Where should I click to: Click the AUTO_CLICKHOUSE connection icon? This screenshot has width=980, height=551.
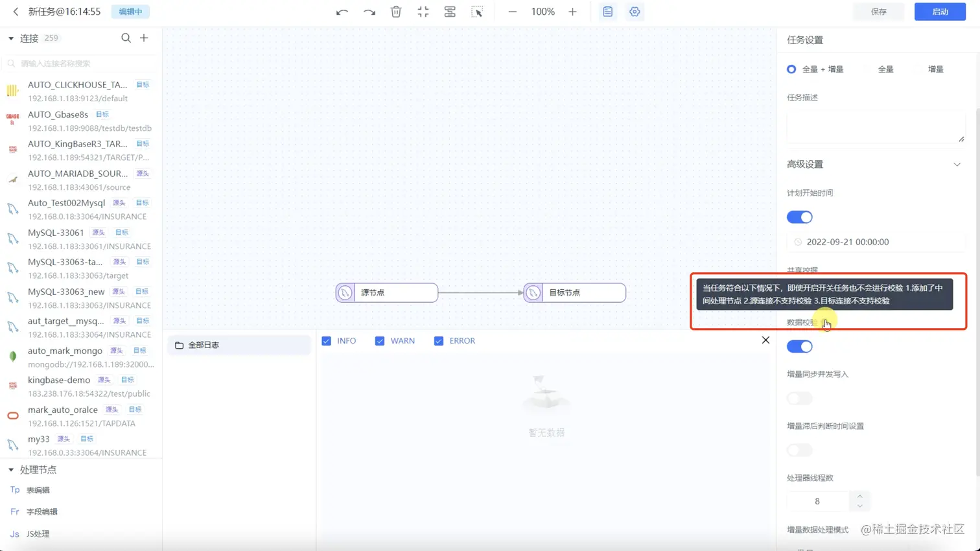12,91
